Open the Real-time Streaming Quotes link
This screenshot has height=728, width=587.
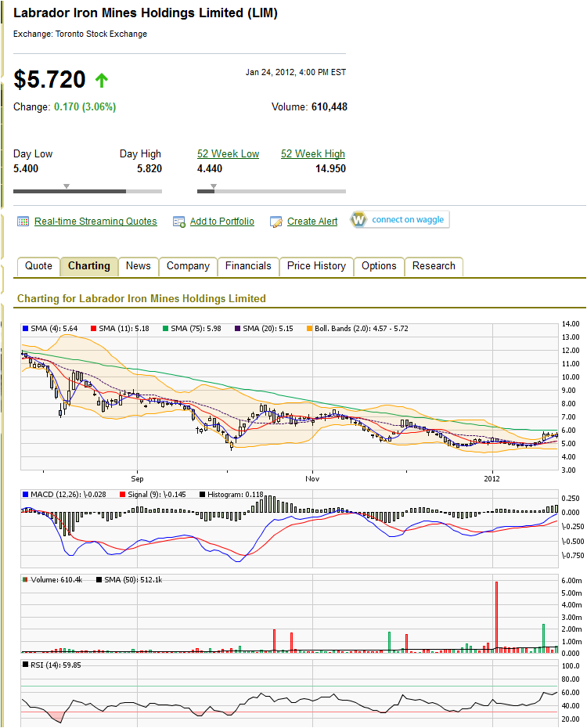[x=95, y=222]
